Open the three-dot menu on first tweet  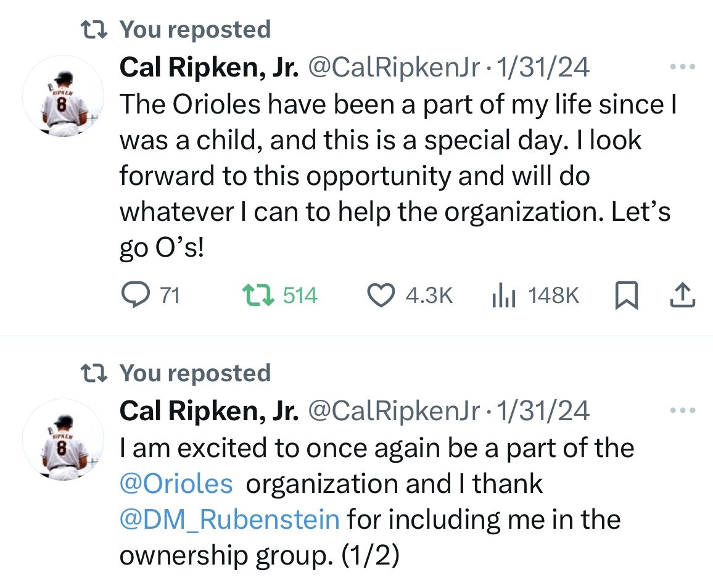point(683,67)
